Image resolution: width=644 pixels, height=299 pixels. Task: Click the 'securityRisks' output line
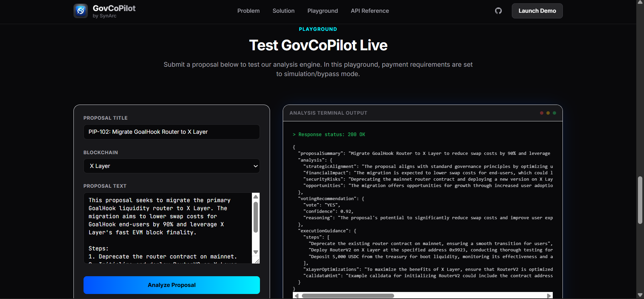coord(428,179)
